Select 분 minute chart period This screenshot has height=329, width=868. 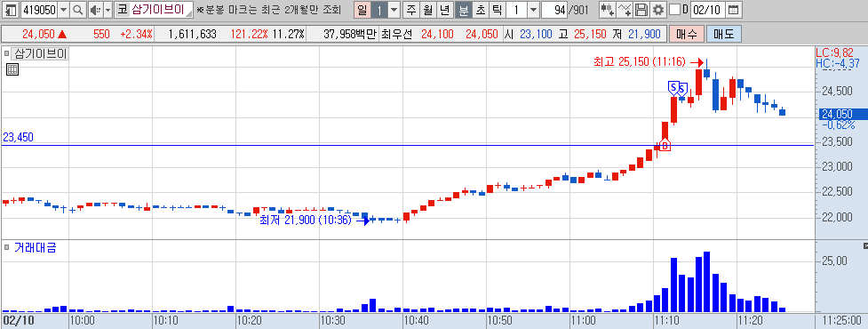(x=464, y=10)
